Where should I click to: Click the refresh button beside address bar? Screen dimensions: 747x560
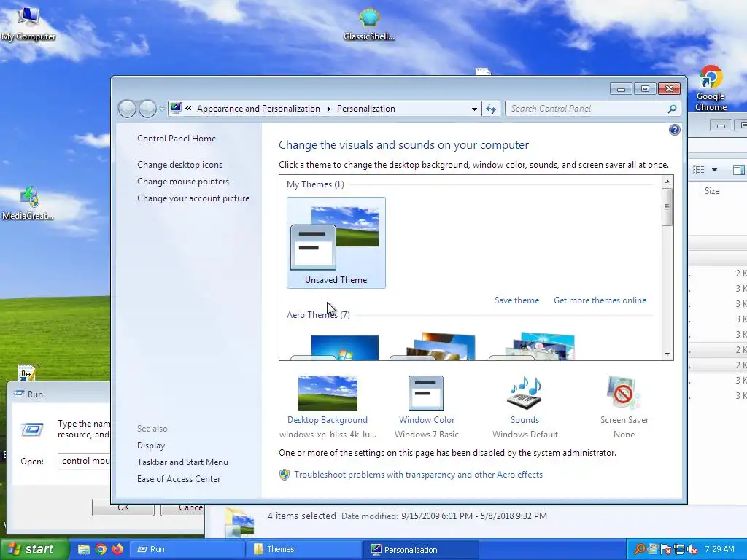(x=491, y=109)
